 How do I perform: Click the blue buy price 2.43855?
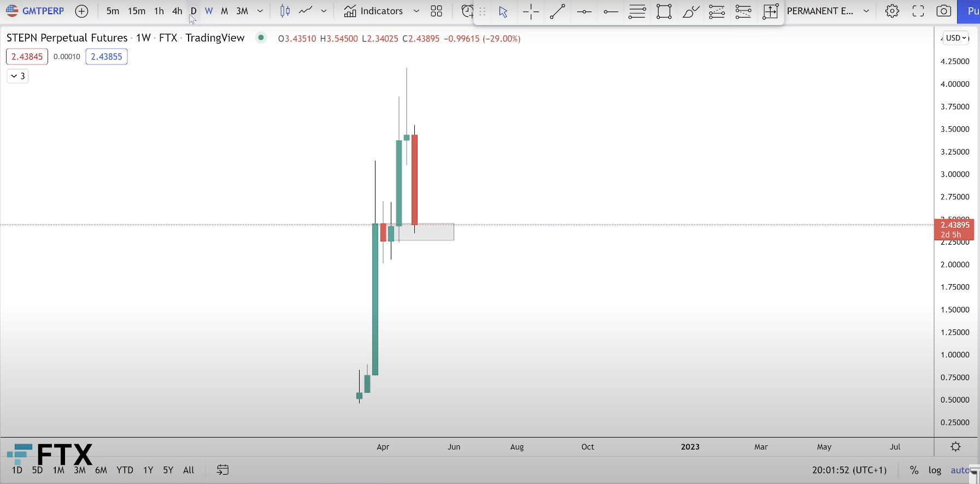107,57
